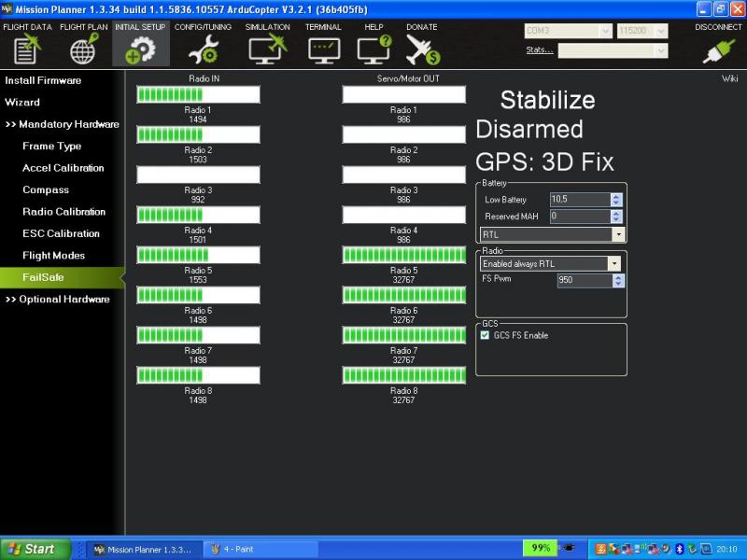Open Flight Modes setup page
The width and height of the screenshot is (747, 560).
coord(53,256)
